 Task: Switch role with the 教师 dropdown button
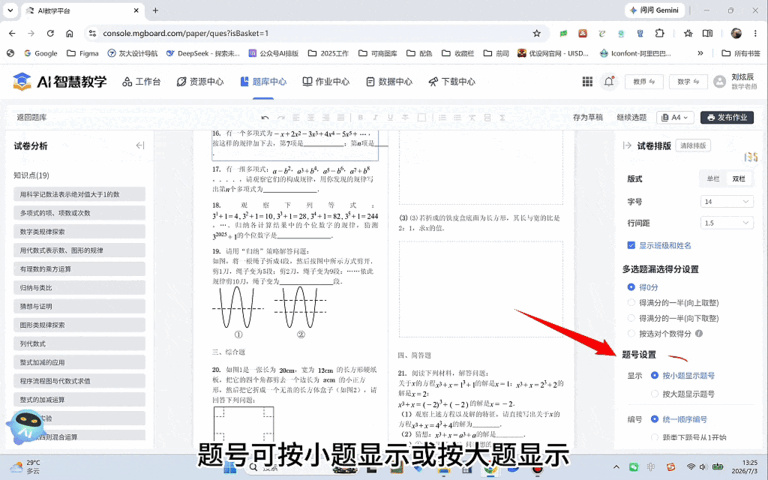[x=644, y=82]
